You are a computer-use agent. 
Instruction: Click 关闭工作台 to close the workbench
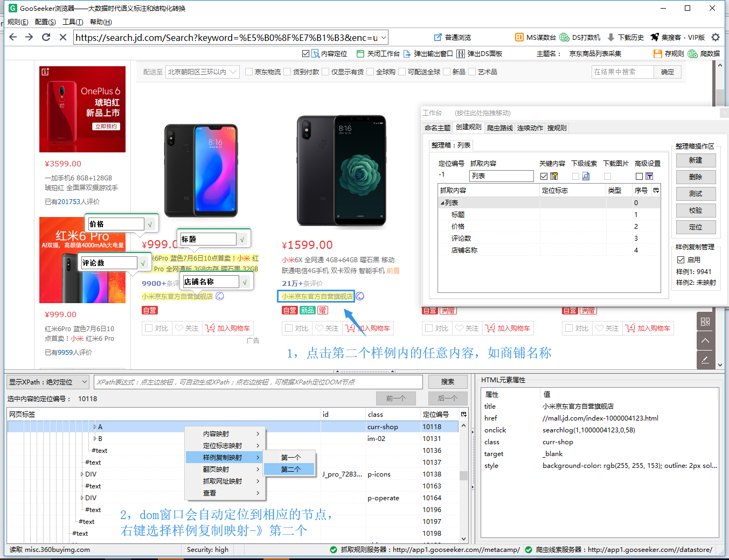tap(378, 53)
